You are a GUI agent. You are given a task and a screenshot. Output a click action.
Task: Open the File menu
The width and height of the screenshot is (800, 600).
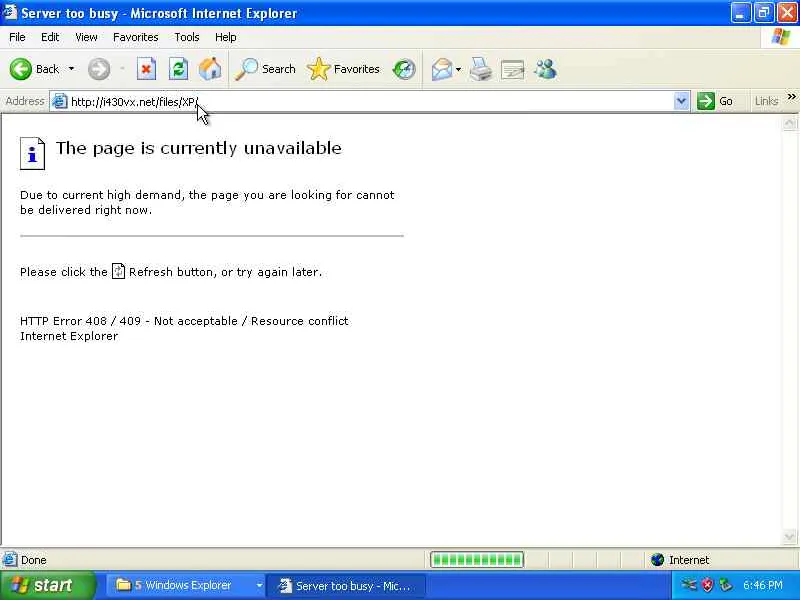tap(17, 37)
